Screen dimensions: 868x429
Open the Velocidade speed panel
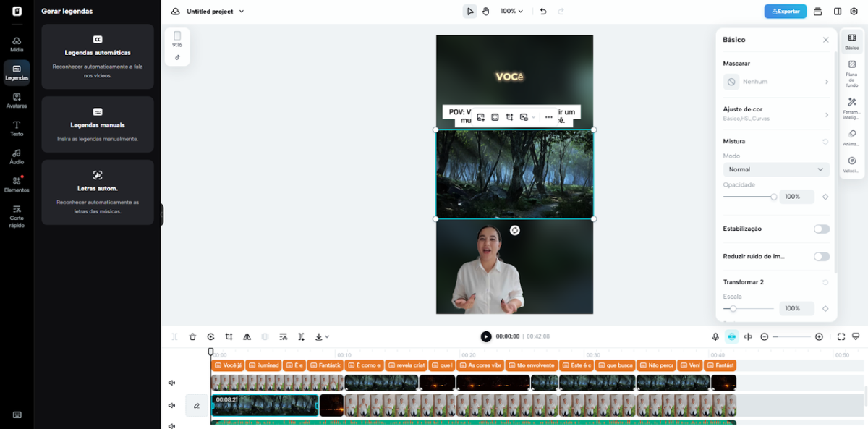coord(851,165)
